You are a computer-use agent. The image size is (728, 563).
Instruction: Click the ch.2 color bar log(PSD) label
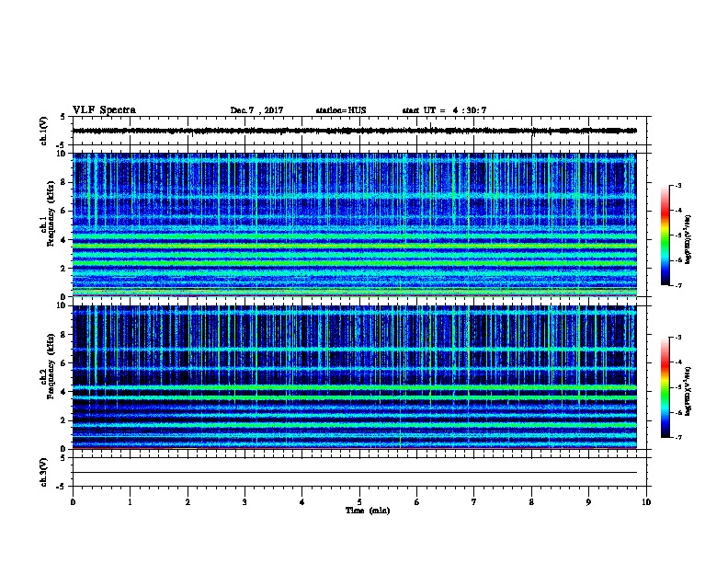tap(688, 391)
